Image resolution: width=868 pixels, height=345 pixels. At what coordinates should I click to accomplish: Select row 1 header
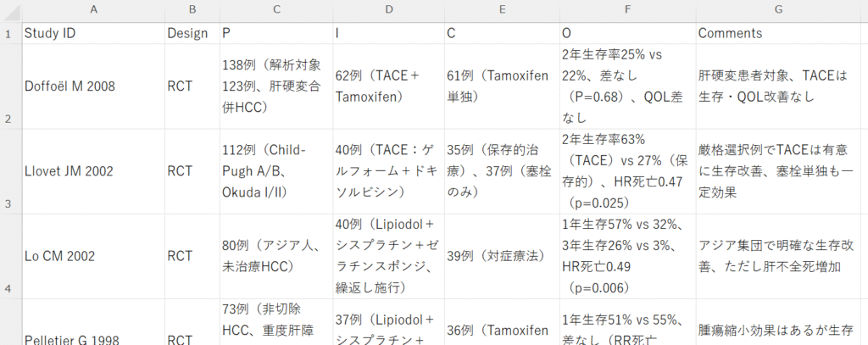coord(9,33)
